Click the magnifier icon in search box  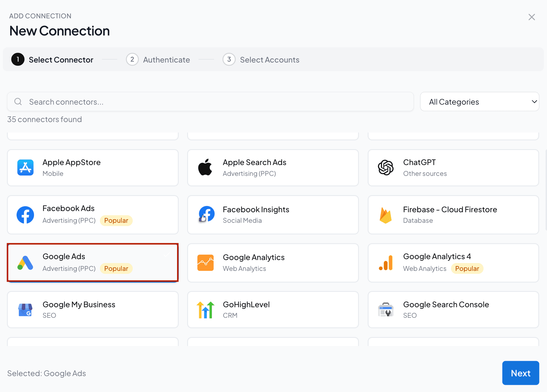18,102
